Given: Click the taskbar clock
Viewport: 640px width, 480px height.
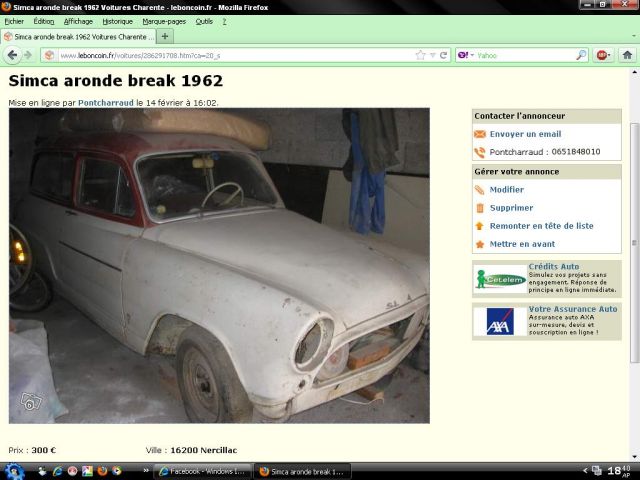Looking at the screenshot, I should point(619,471).
